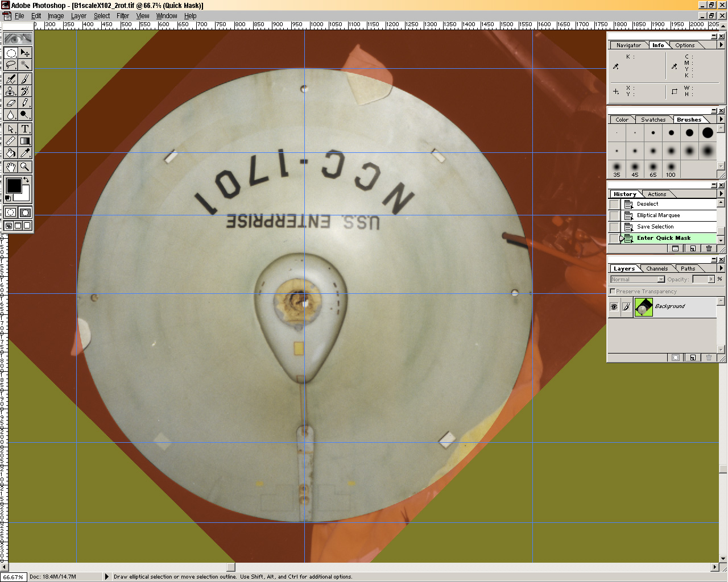Toggle the Preserve Transparency checkbox
Screen dimensions: 728x582
click(x=613, y=291)
